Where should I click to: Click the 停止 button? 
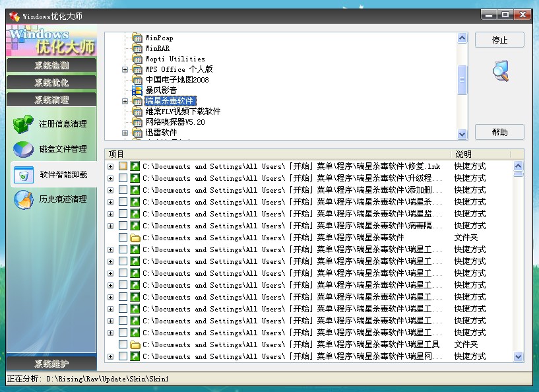click(x=499, y=40)
